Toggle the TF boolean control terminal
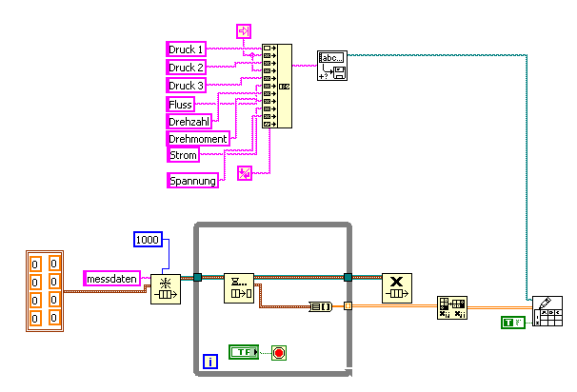Screen dimensions: 577x392 (244, 352)
